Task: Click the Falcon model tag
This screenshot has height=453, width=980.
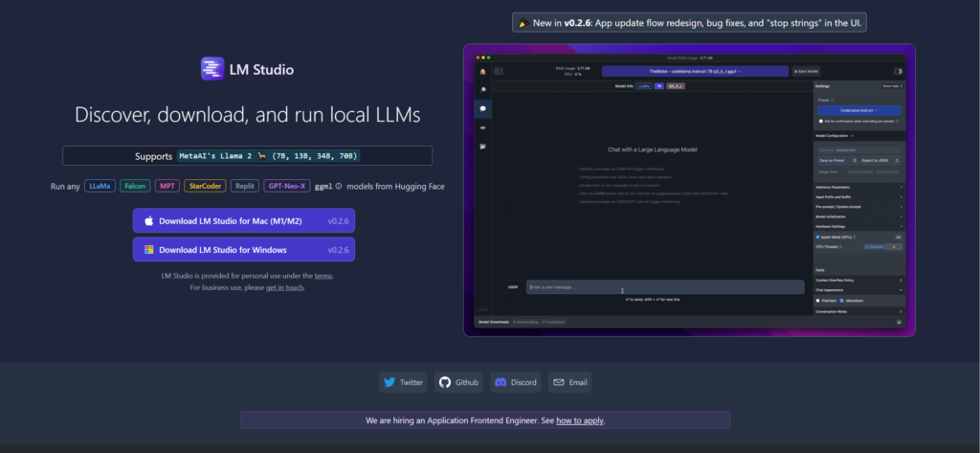Action: click(x=134, y=186)
